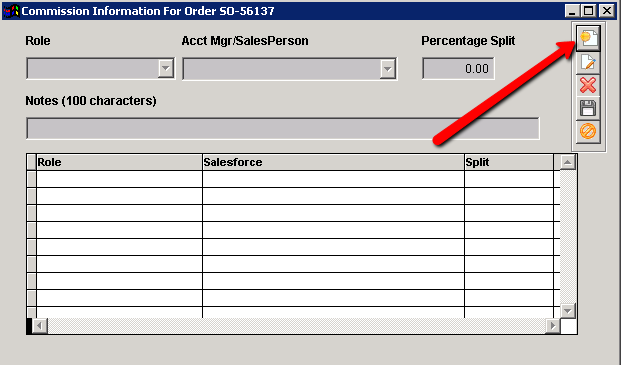Click the New record icon

588,38
